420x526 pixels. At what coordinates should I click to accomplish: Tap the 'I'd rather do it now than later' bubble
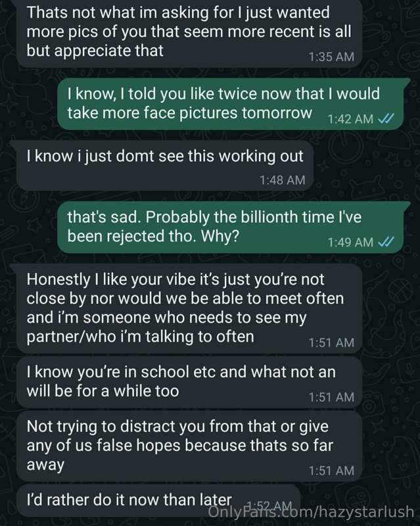click(158, 500)
